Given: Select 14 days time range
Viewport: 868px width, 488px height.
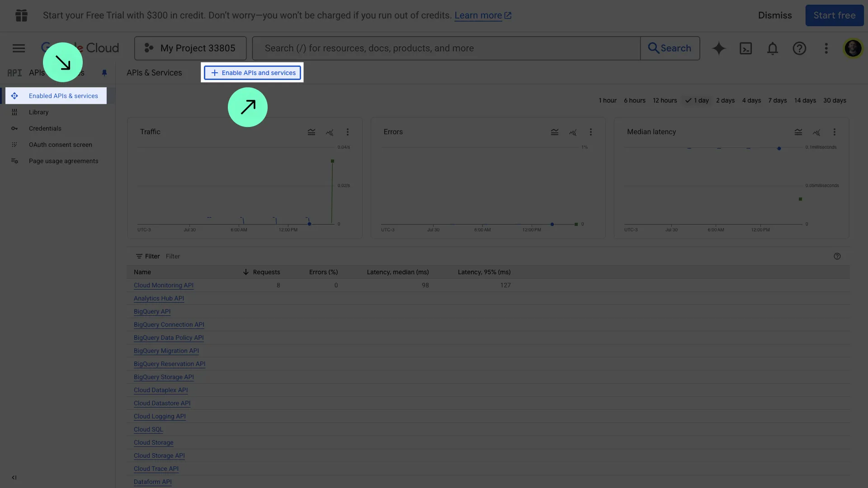Looking at the screenshot, I should click(805, 100).
